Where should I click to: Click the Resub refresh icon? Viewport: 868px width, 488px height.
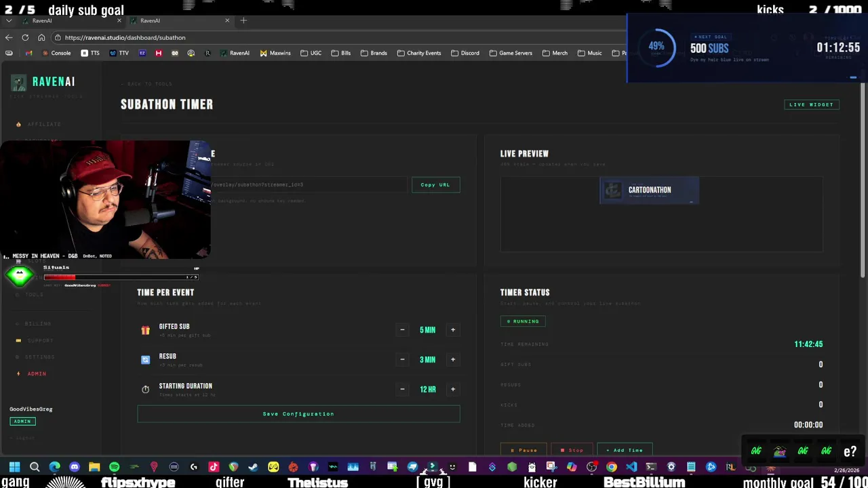tap(145, 360)
